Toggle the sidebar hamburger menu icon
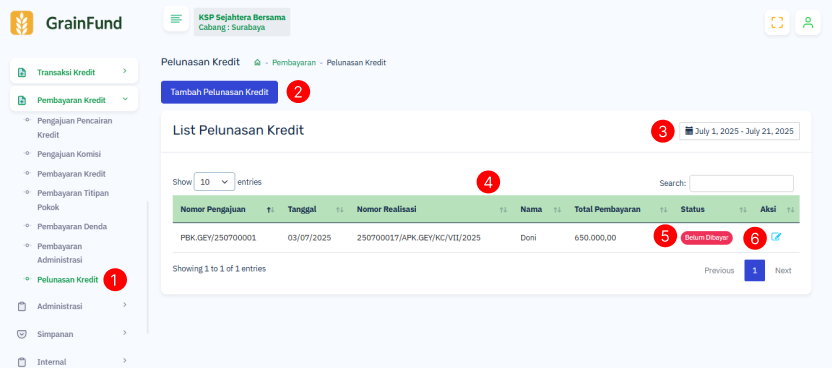 (x=176, y=19)
